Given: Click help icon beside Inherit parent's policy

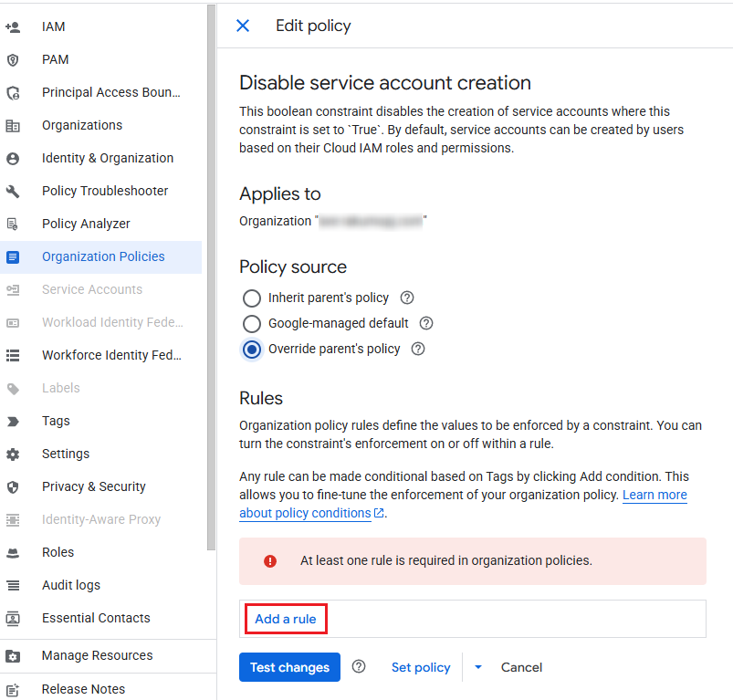Looking at the screenshot, I should pyautogui.click(x=407, y=298).
